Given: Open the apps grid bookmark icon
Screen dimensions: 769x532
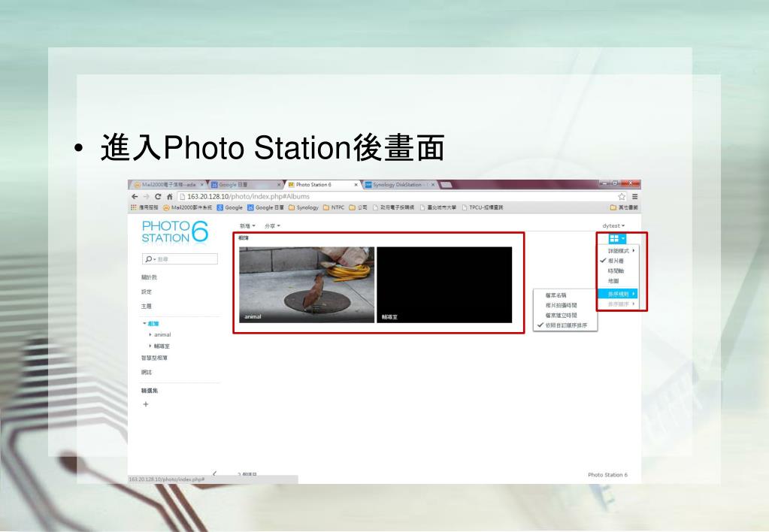Looking at the screenshot, I should pos(133,207).
